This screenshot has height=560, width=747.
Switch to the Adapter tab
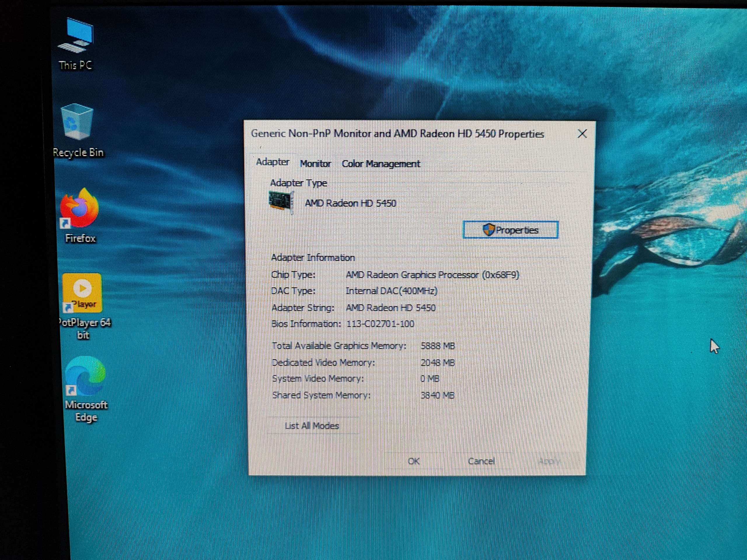click(x=272, y=162)
